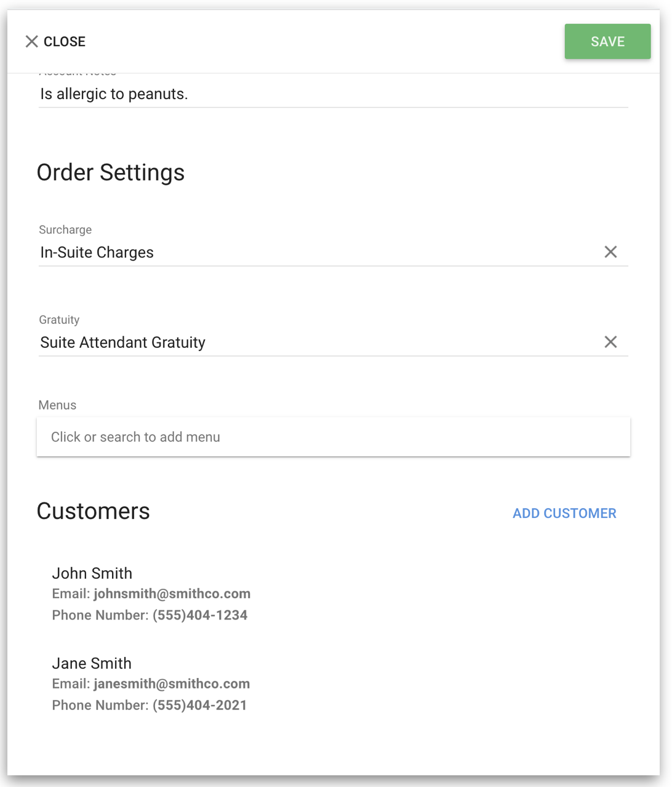Select customer John Smith

pyautogui.click(x=92, y=573)
